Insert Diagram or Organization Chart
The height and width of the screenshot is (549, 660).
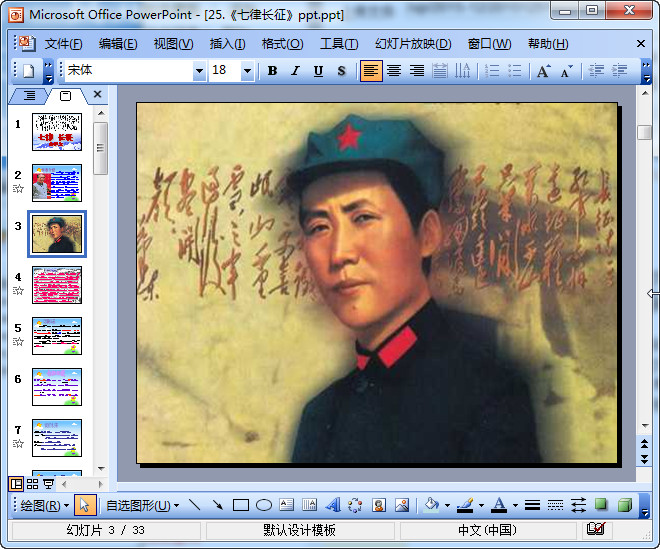pos(355,505)
